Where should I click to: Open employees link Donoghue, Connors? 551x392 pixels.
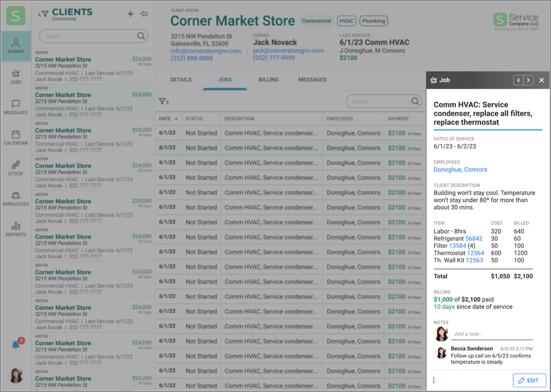coord(461,169)
